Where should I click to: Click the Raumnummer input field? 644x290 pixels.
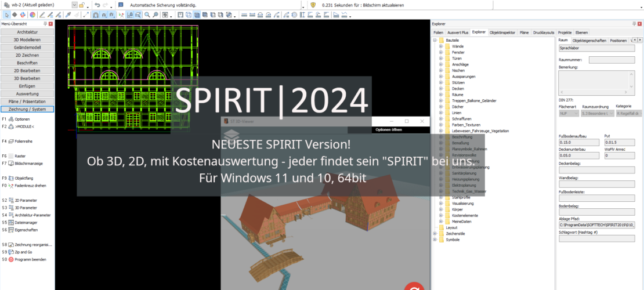pos(612,59)
